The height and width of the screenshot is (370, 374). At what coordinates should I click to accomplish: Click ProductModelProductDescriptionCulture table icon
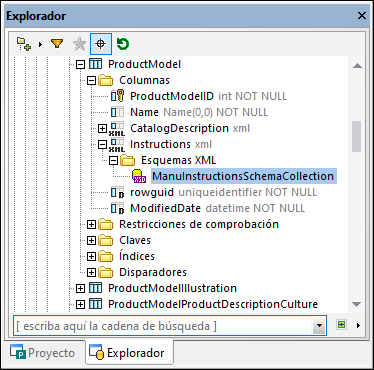point(96,304)
